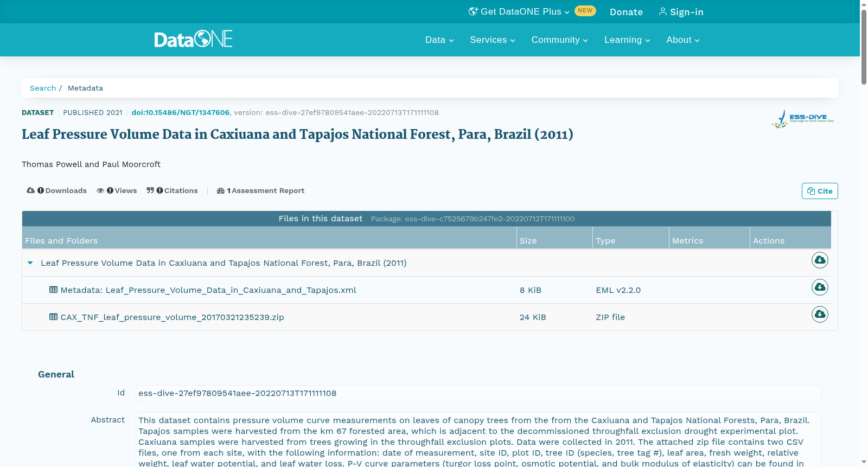Open the doi:10.15486/NGT/1347606 link
The image size is (868, 467).
point(180,112)
